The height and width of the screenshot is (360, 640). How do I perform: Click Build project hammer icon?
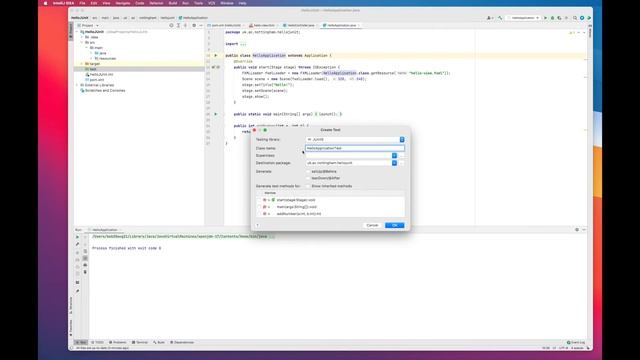(500, 18)
